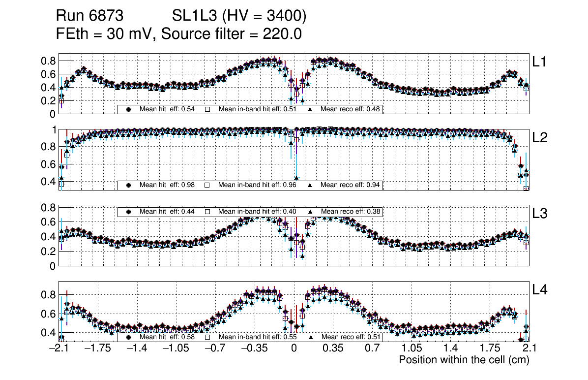This screenshot has height=380, width=588.
Task: Click 'Position within the cell (cm)' axis title
Action: pos(464,360)
